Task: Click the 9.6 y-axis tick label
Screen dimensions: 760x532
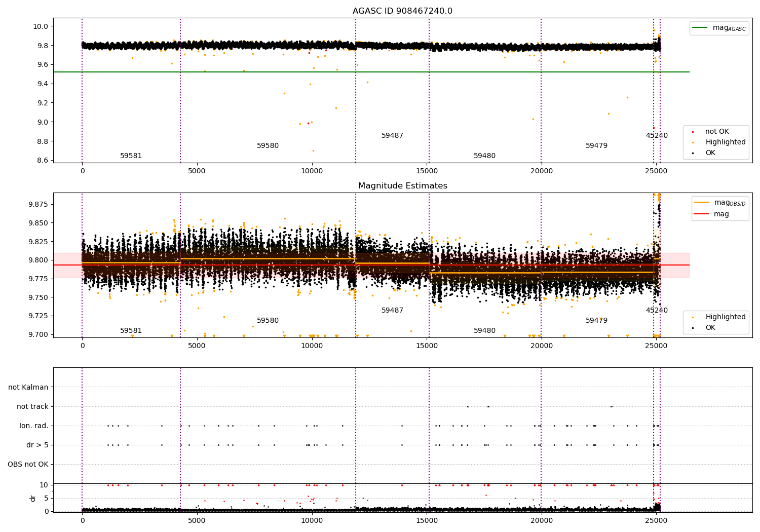Action: coord(43,65)
